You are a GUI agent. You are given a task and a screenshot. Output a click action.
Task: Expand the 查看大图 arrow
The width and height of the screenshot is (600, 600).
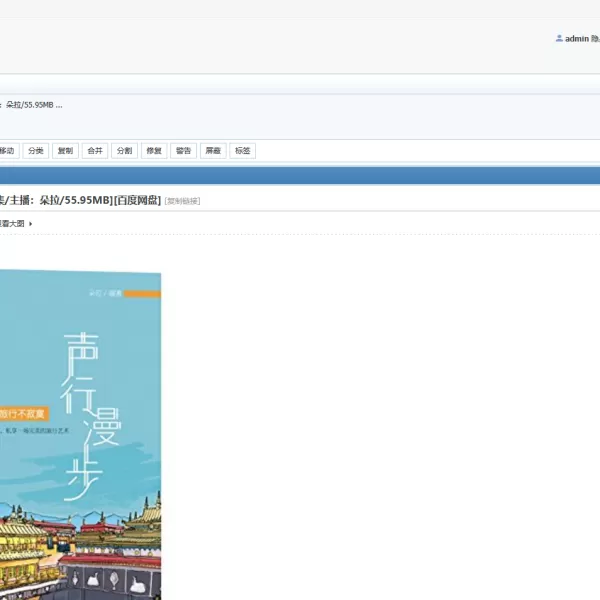pos(31,224)
